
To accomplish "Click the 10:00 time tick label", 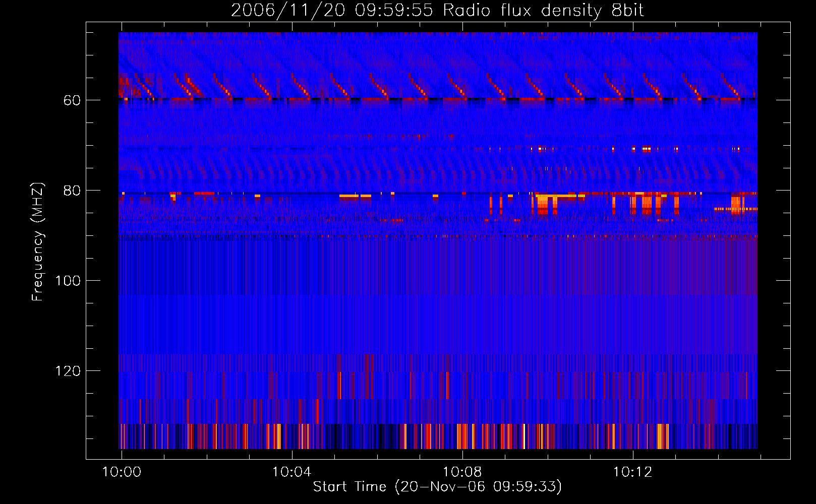I will click(x=122, y=472).
